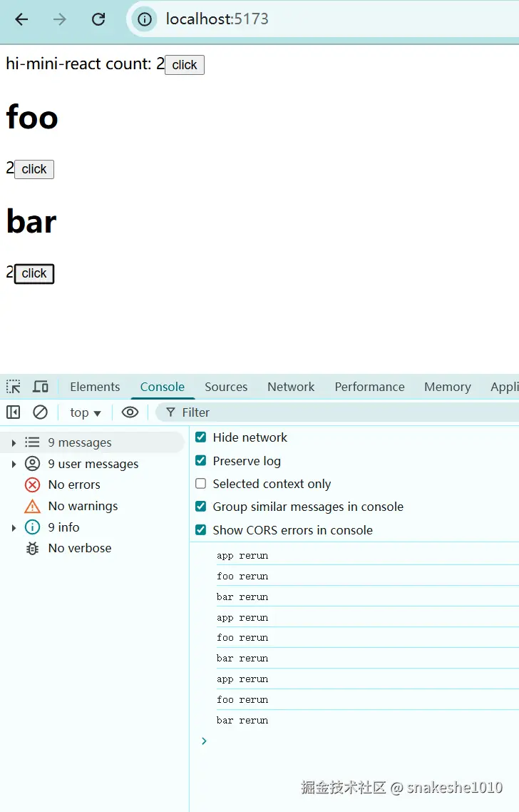Switch to the Elements tab

tap(95, 387)
